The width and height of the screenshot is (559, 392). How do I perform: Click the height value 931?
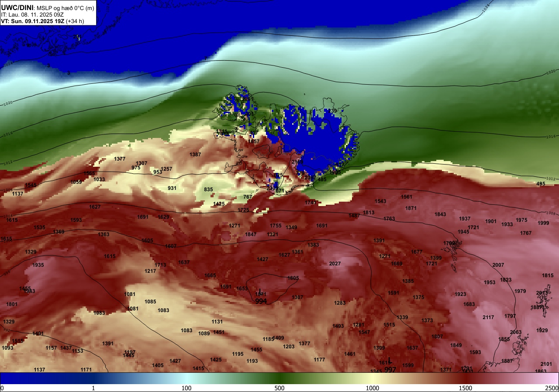coord(172,188)
